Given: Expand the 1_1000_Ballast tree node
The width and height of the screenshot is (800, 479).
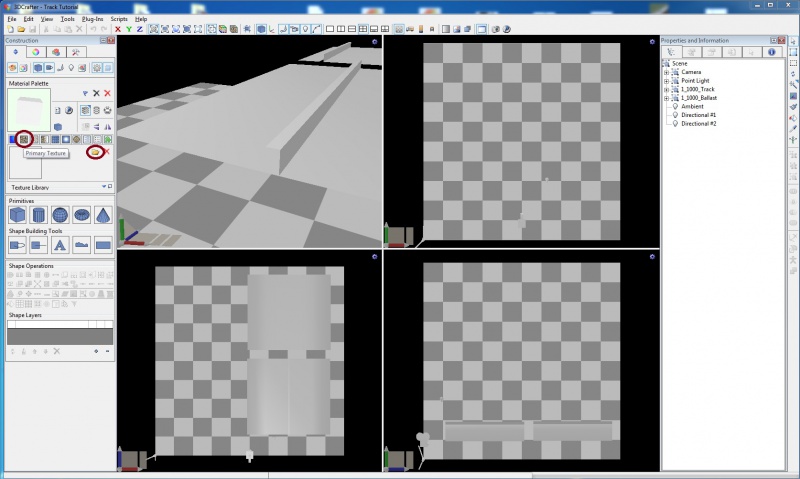Looking at the screenshot, I should tap(666, 98).
